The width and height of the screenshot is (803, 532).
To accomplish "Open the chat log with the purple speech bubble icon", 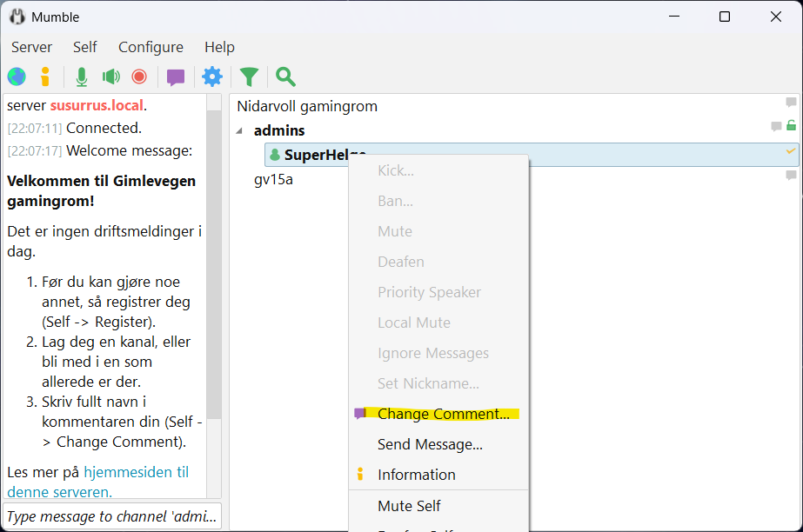I will pos(175,76).
